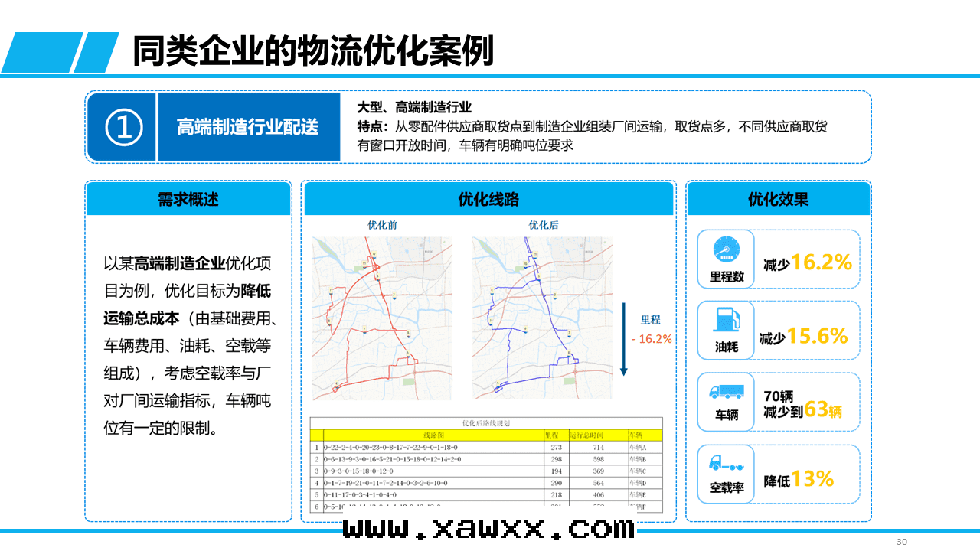980x551 pixels.
Task: Open the 优化前 red route map
Action: point(382,318)
